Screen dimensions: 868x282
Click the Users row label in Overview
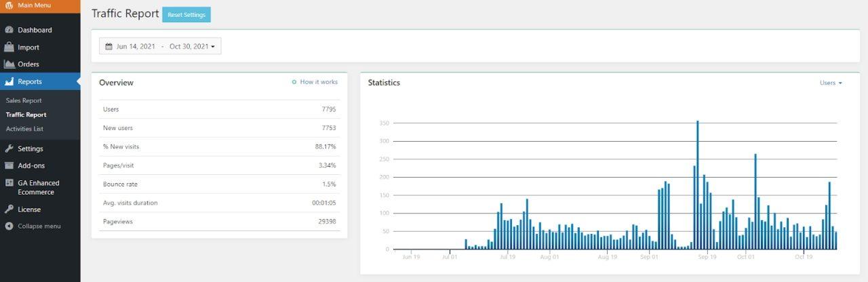tap(111, 109)
